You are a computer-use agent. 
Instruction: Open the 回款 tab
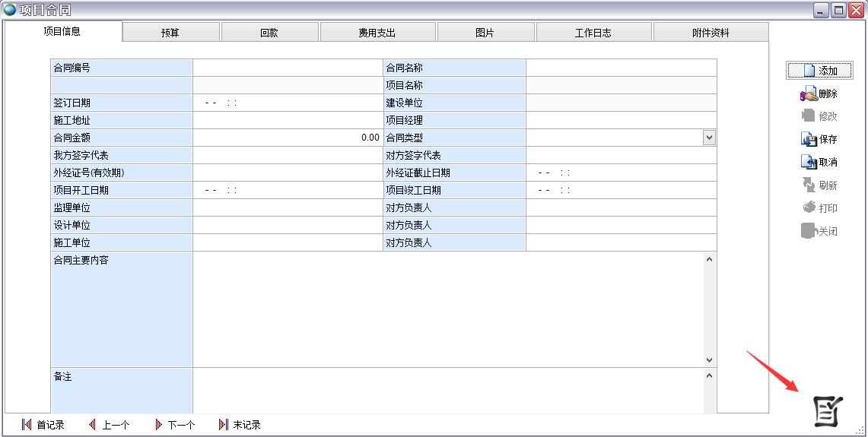pyautogui.click(x=269, y=33)
